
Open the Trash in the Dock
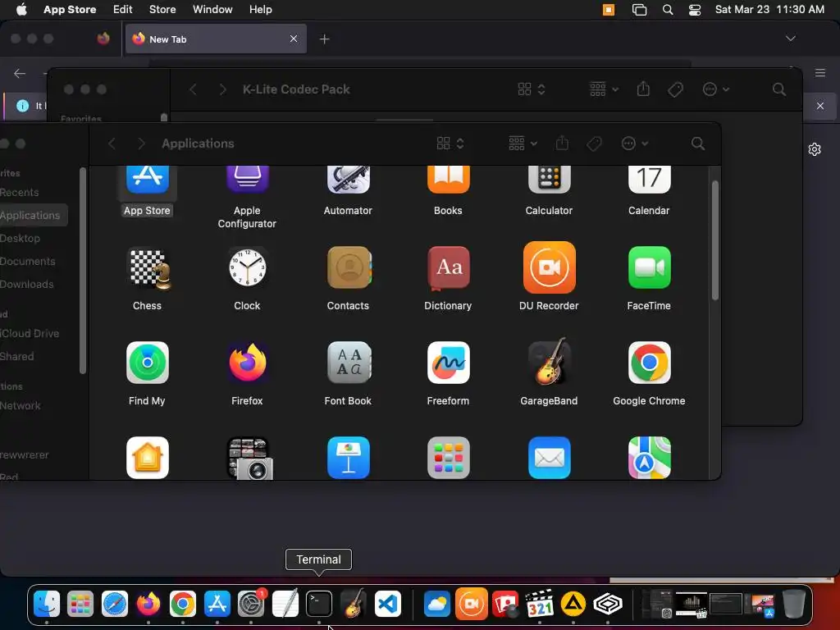794,605
